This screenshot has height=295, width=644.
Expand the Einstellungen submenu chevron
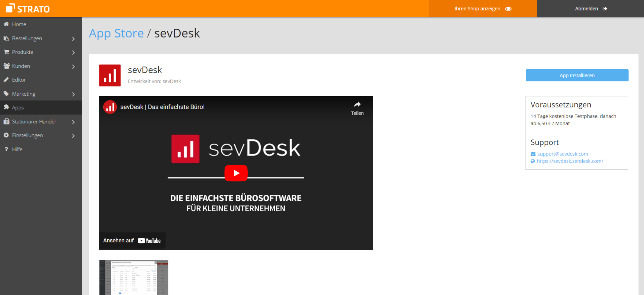pyautogui.click(x=73, y=136)
